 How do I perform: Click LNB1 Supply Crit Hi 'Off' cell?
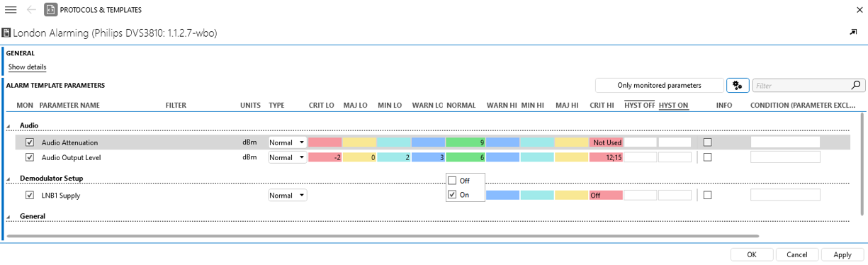coord(606,195)
